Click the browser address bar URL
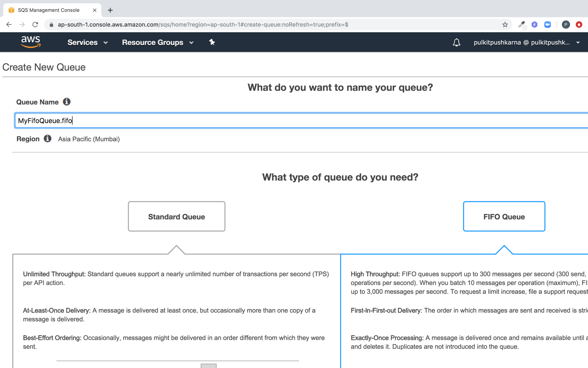 coord(203,25)
